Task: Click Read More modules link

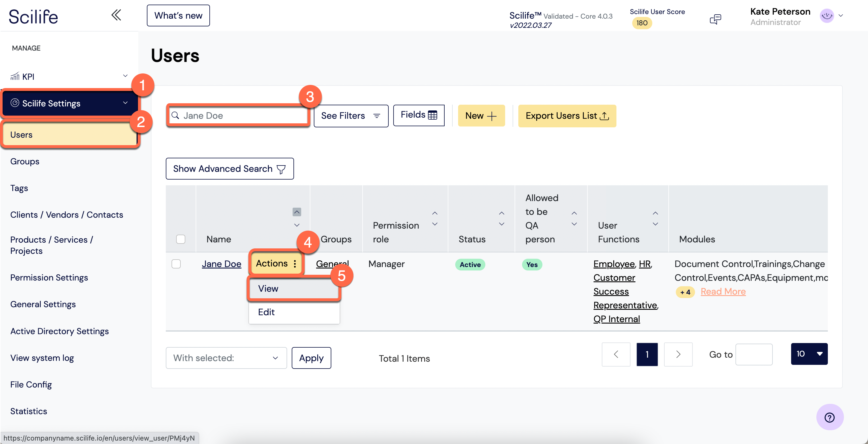Action: [723, 291]
